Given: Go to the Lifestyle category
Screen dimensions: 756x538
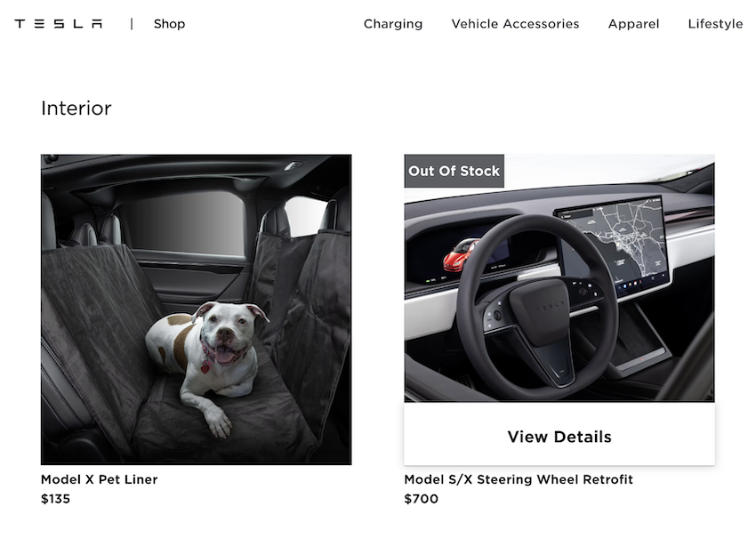Looking at the screenshot, I should coord(715,24).
